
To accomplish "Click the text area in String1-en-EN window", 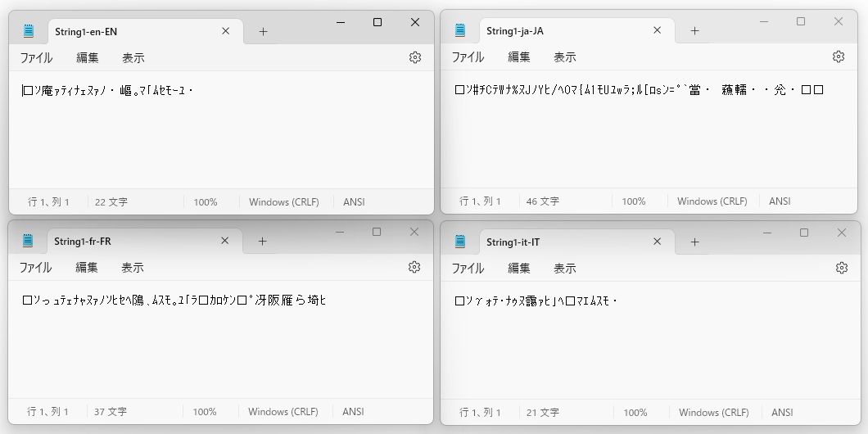I will [x=221, y=129].
